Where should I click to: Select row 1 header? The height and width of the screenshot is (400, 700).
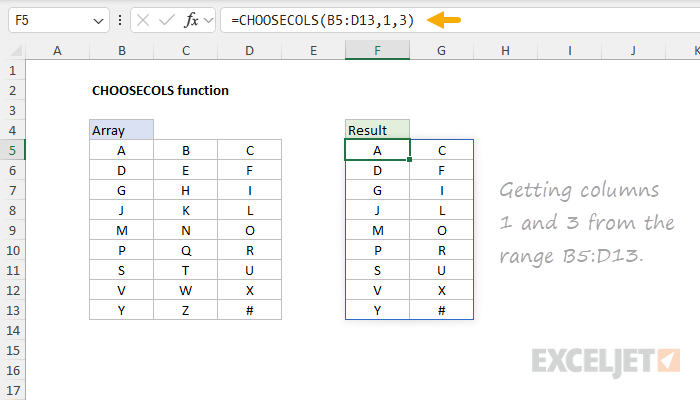coord(12,70)
